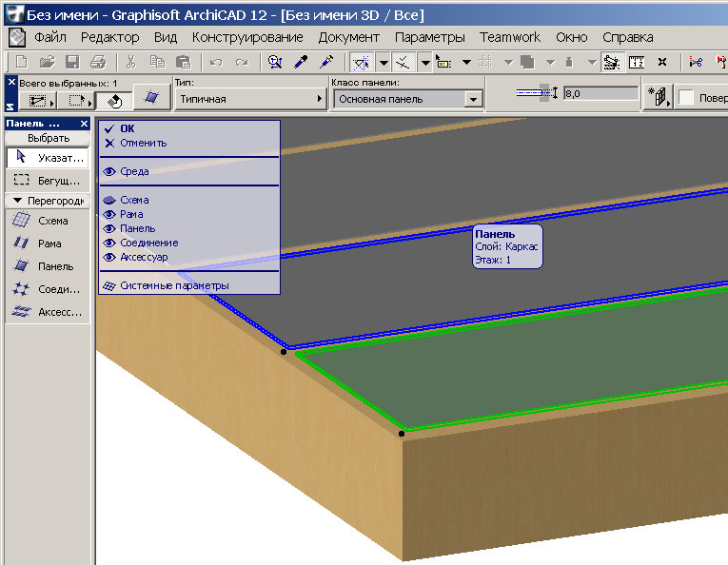Click the eyedropper pick-up parameters icon

coord(302,62)
